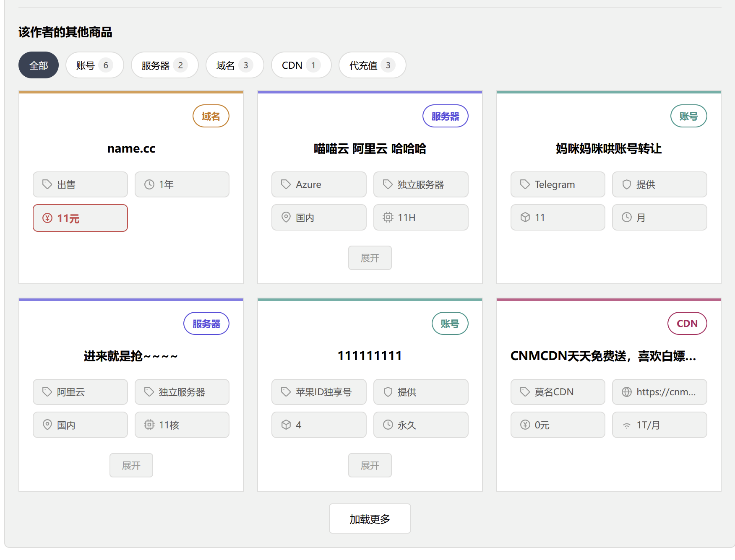Show only CDN products

click(302, 65)
